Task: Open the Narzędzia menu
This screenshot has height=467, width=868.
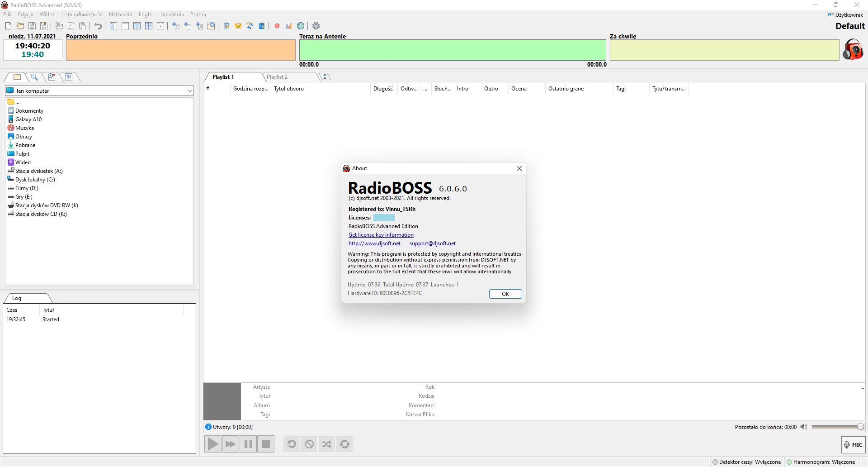Action: [120, 14]
